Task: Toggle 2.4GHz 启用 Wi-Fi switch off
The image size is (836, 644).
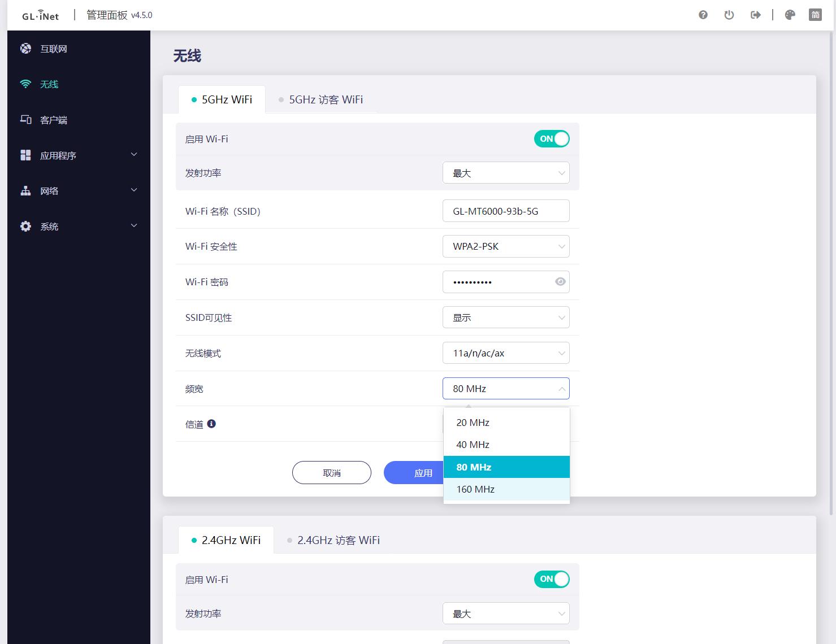Action: point(551,579)
